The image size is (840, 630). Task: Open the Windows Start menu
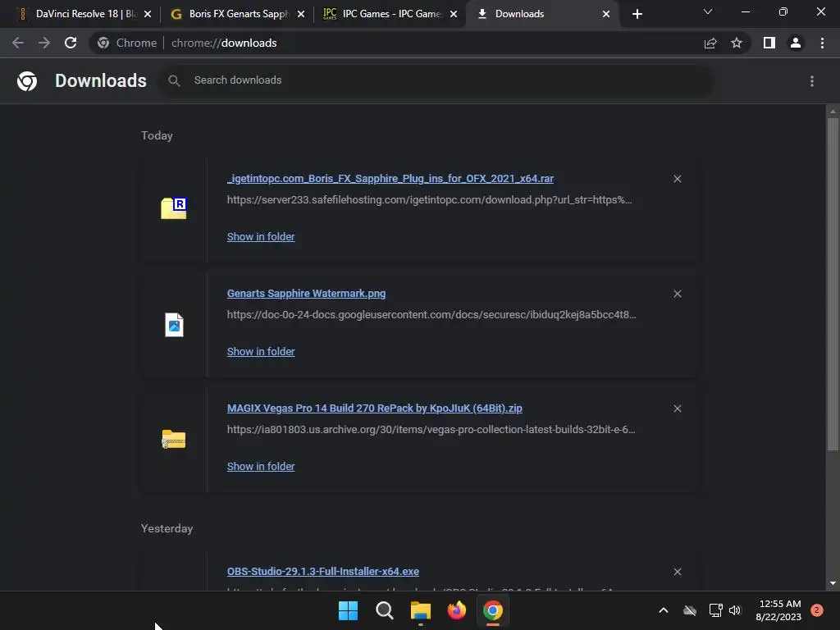(348, 610)
